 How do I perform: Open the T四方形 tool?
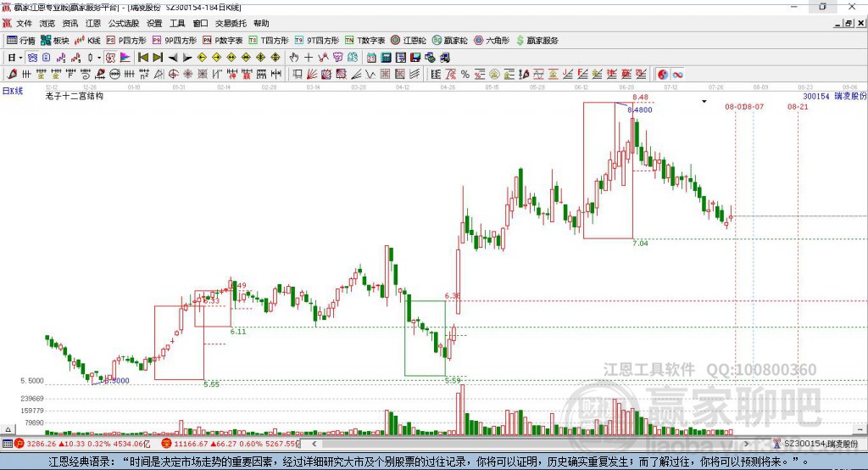coord(269,41)
